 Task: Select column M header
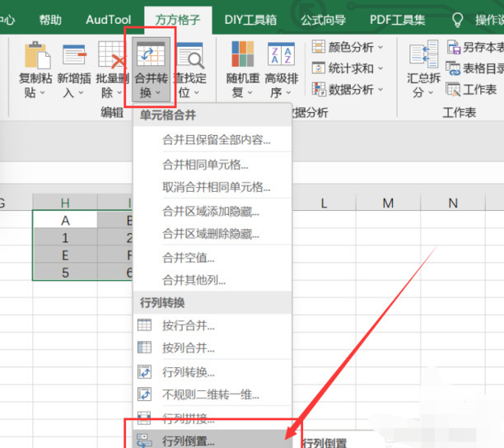coord(388,203)
